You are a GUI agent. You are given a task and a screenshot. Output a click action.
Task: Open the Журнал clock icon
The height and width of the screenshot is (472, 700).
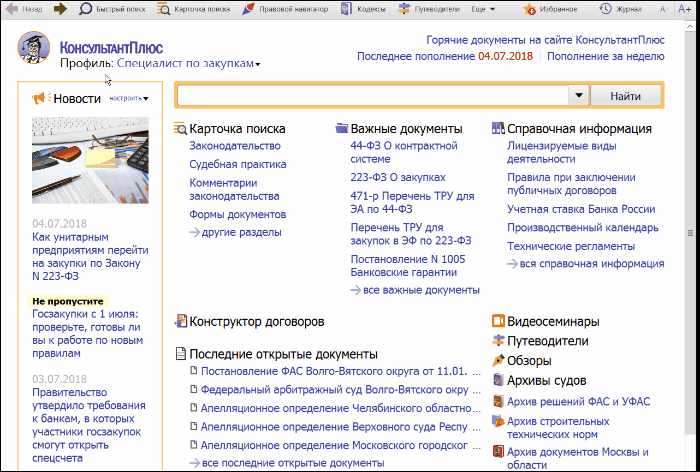coord(605,8)
